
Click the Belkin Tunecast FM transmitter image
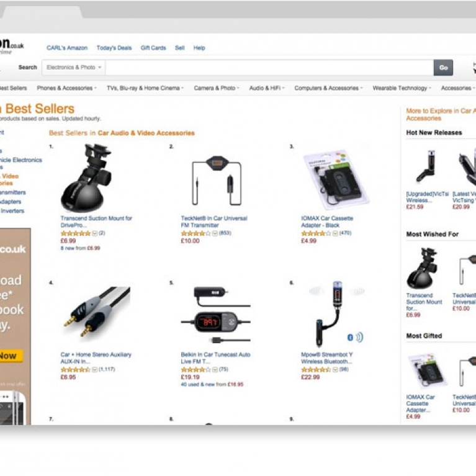pos(216,315)
